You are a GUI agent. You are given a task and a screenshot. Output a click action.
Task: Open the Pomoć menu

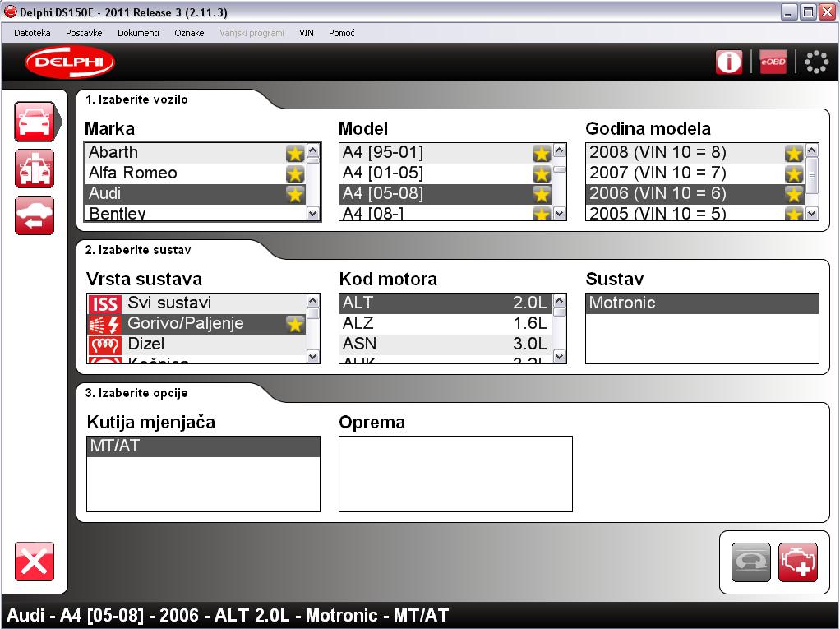tap(341, 33)
